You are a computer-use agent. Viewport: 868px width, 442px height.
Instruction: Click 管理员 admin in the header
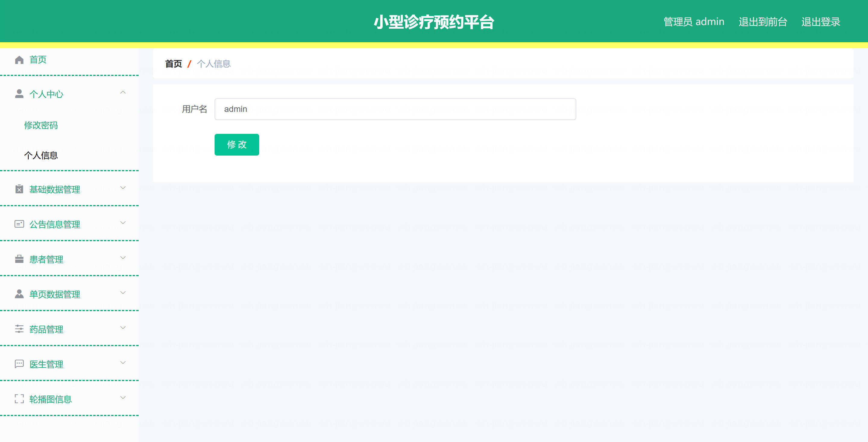pos(694,22)
